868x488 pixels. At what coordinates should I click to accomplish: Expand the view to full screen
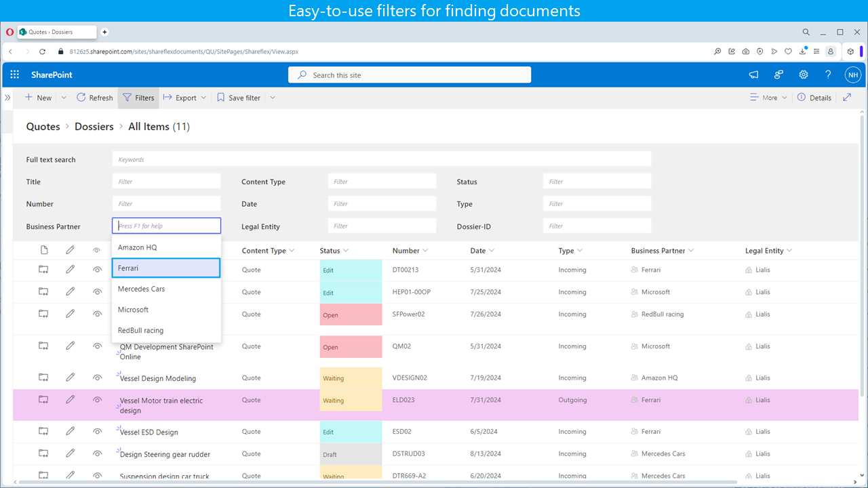[x=847, y=98]
